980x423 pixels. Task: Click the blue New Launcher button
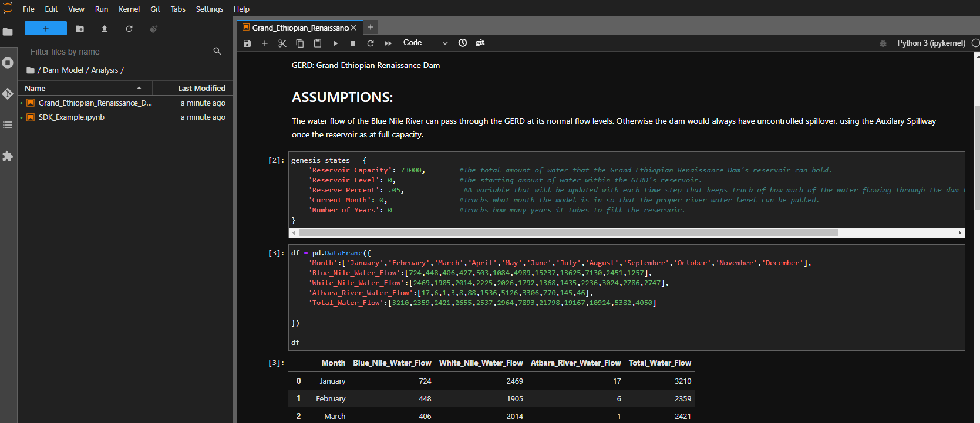click(x=46, y=29)
